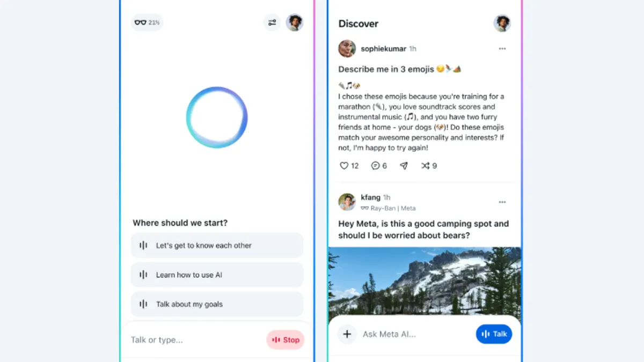Tap the glasses battery 21% indicator

click(147, 23)
